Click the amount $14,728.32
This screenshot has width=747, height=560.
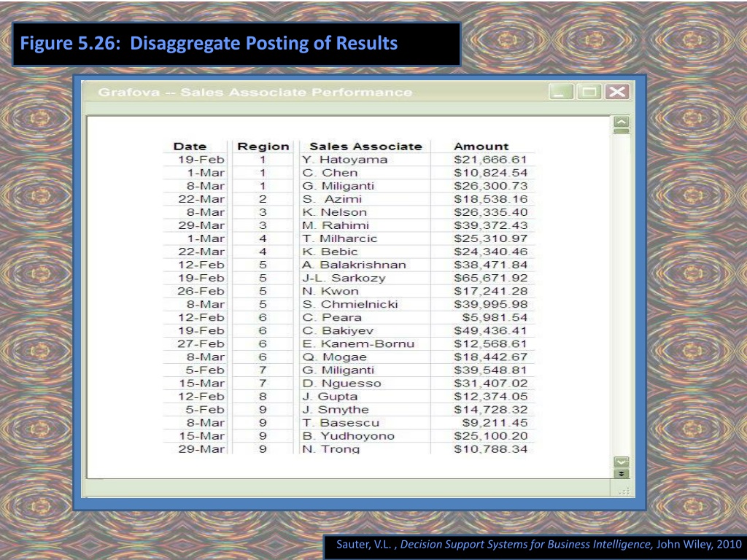pyautogui.click(x=490, y=410)
